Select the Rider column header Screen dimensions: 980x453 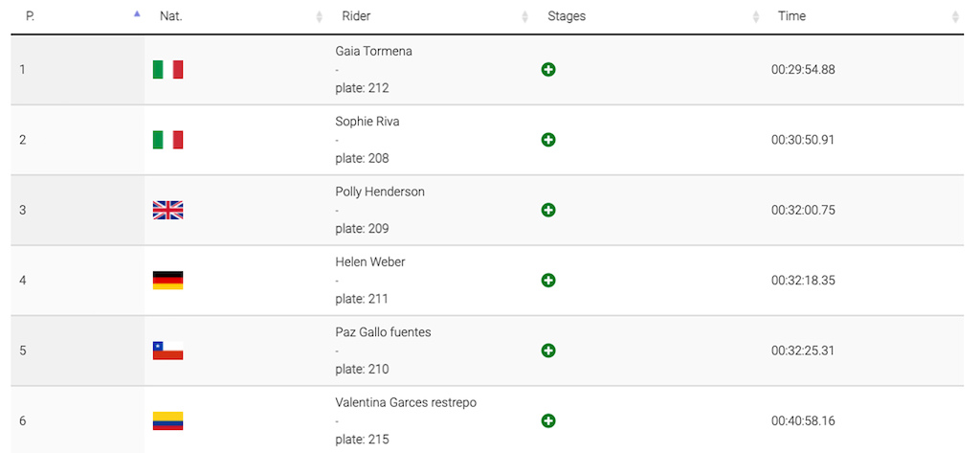click(356, 16)
